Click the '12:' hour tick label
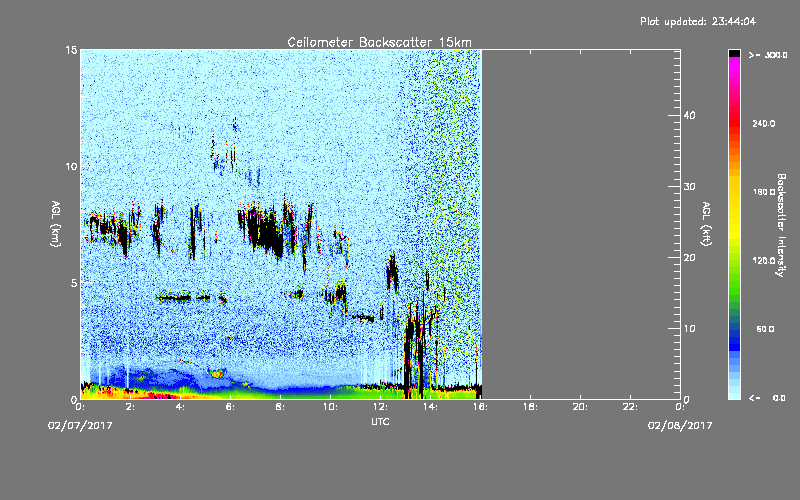The image size is (800, 500). tap(381, 407)
